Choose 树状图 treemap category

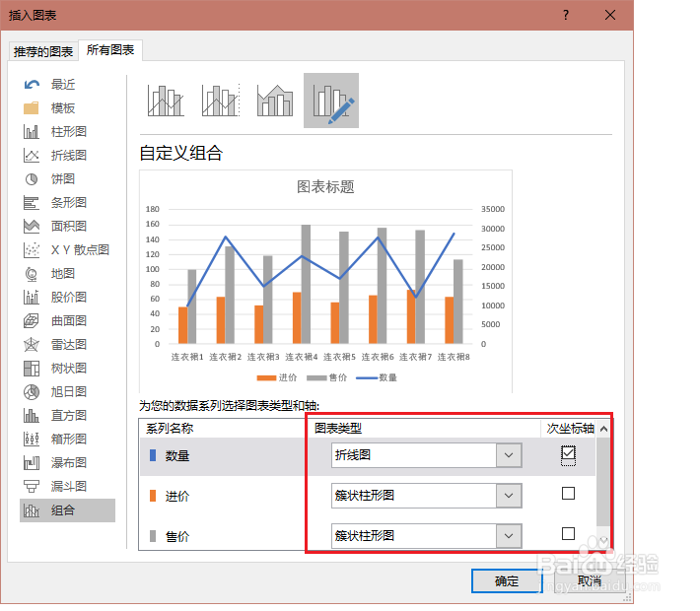[69, 369]
